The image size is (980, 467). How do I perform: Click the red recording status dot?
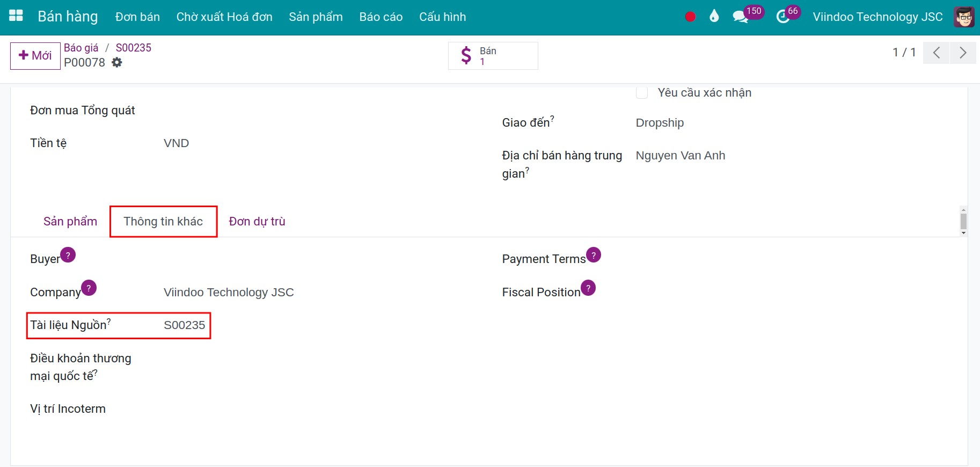(x=690, y=17)
